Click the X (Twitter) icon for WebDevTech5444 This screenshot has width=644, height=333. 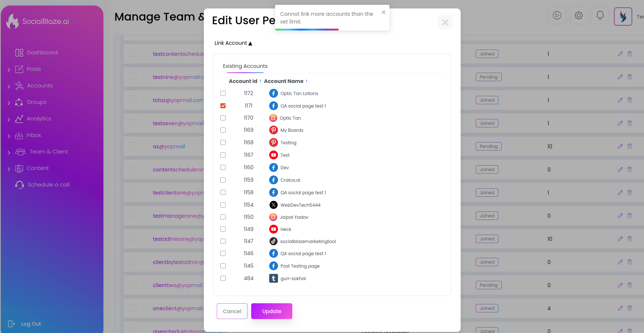(x=274, y=205)
